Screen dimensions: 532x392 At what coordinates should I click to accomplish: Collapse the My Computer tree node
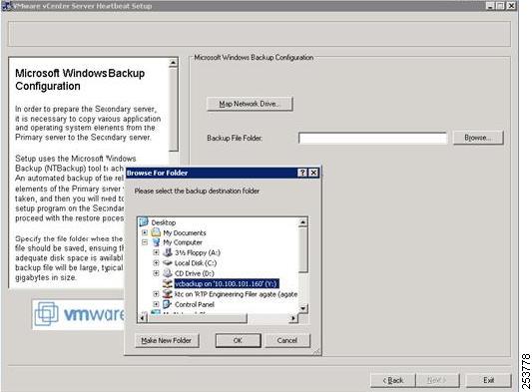coord(145,242)
